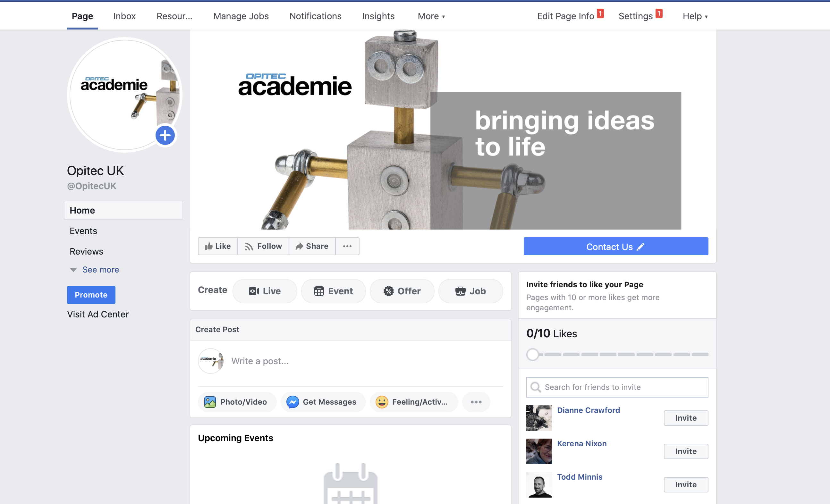Click the blue Promote button
This screenshot has height=504, width=830.
point(91,295)
